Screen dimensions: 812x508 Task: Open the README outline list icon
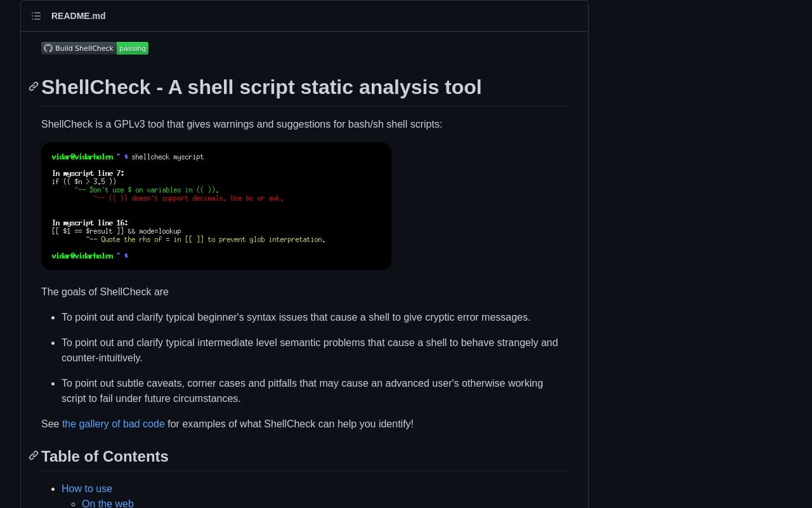(x=36, y=16)
